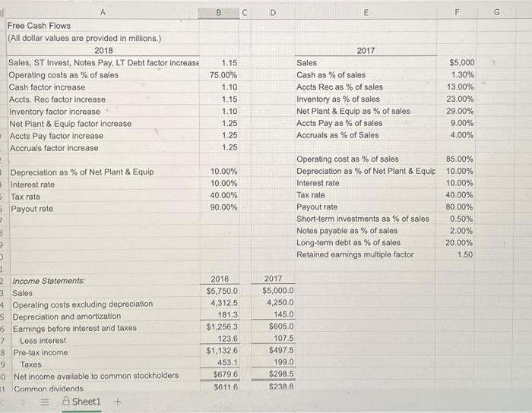This screenshot has width=532, height=413.
Task: Select the 2018 payout rate 90.00%
Action: click(223, 207)
